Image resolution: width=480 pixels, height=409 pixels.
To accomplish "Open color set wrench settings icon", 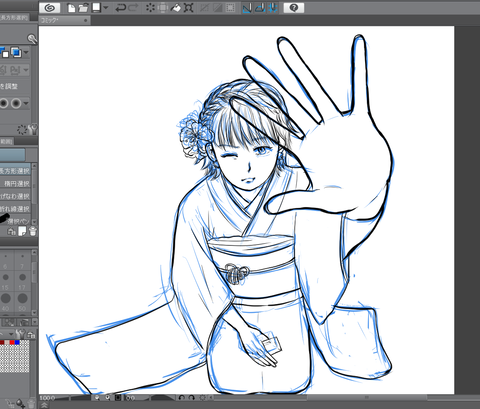I will pyautogui.click(x=21, y=334).
